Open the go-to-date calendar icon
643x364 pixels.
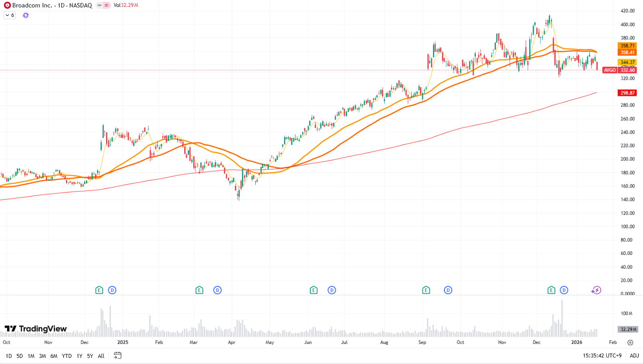click(x=117, y=356)
